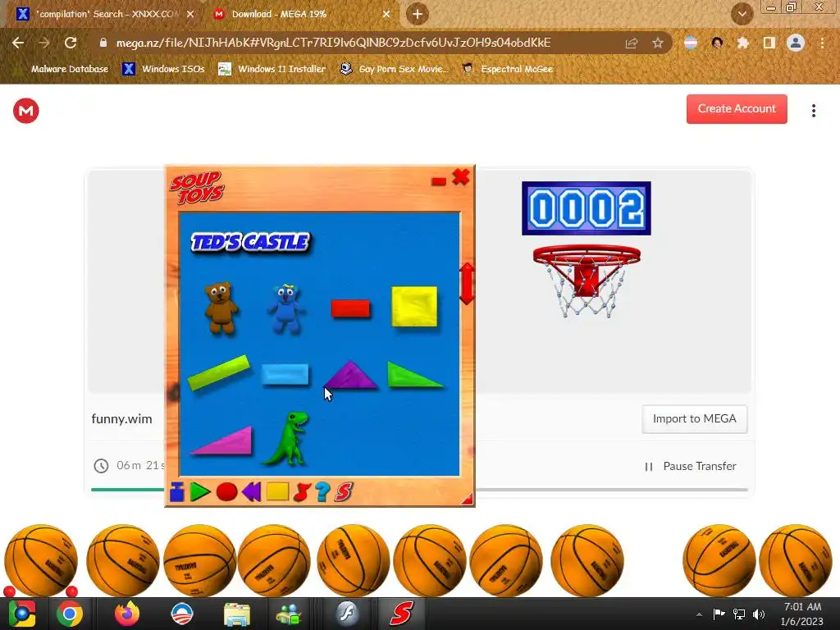Open Windows 11 Installer bookmark
The image size is (840, 630).
pos(272,69)
